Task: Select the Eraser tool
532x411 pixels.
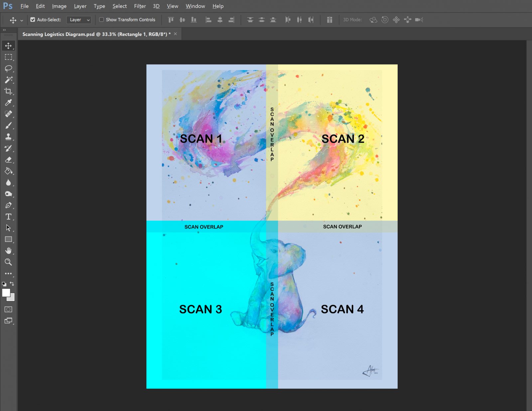Action: pos(8,159)
